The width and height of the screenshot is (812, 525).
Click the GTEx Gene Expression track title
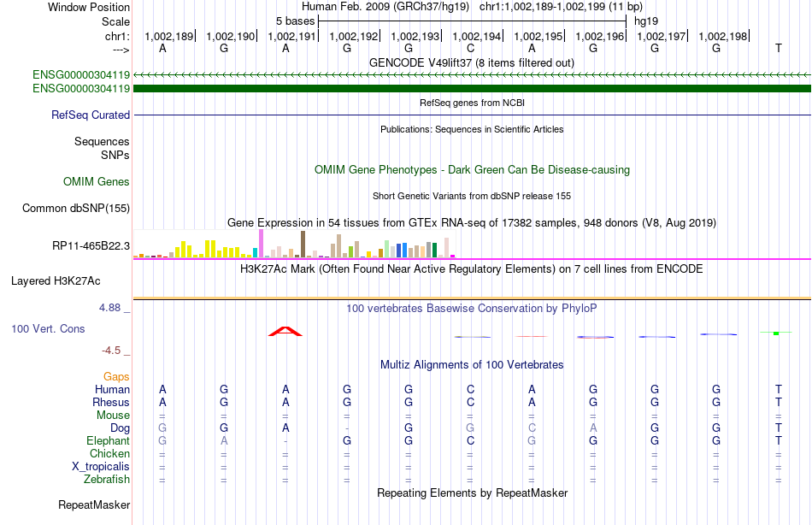472,223
